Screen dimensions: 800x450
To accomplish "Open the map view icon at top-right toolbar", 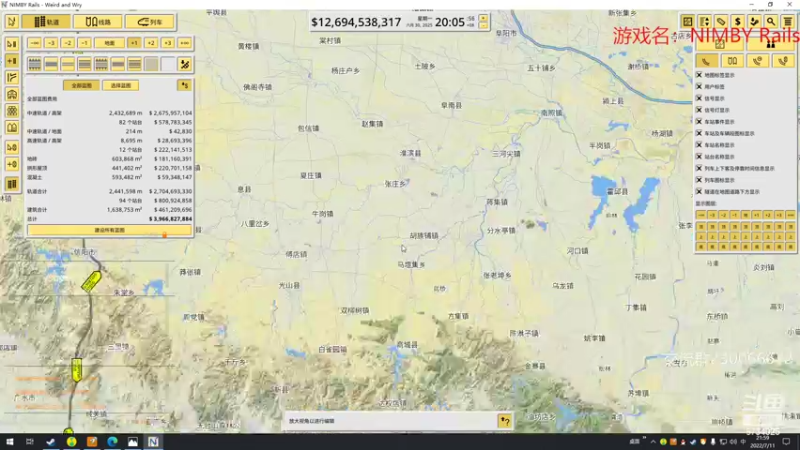I will (x=687, y=21).
